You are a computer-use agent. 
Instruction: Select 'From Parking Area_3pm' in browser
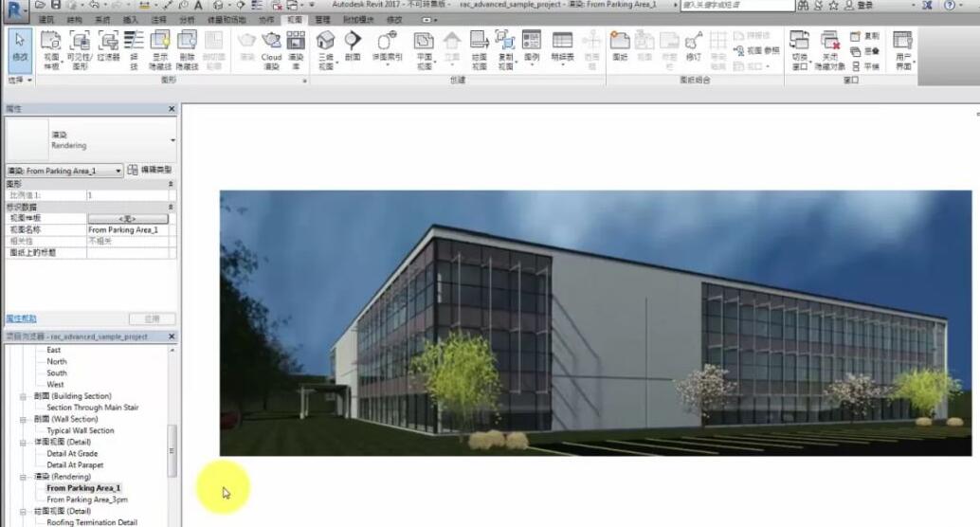[x=87, y=500]
